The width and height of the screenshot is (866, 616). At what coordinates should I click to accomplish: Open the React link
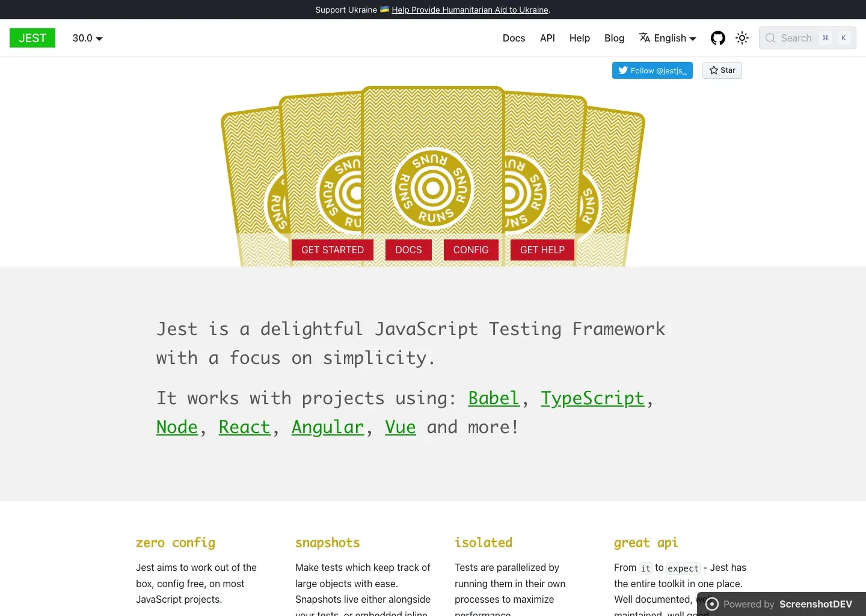[245, 427]
